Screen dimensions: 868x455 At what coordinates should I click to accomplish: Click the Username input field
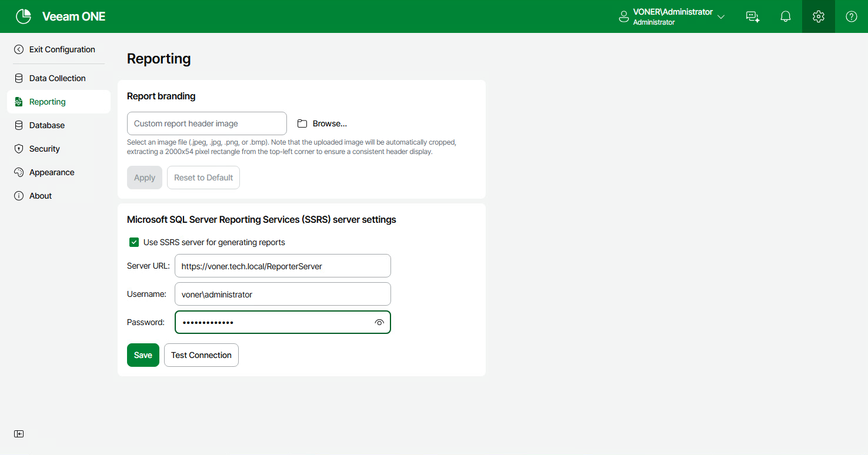pos(283,294)
